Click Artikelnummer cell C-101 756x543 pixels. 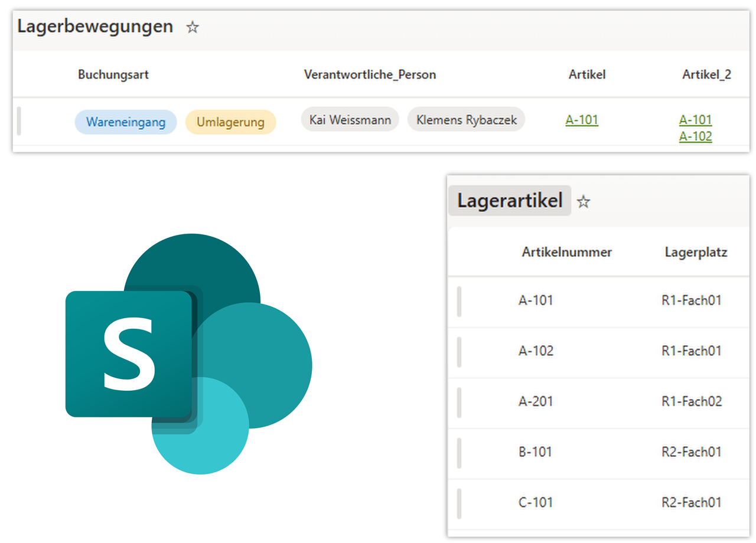(535, 503)
